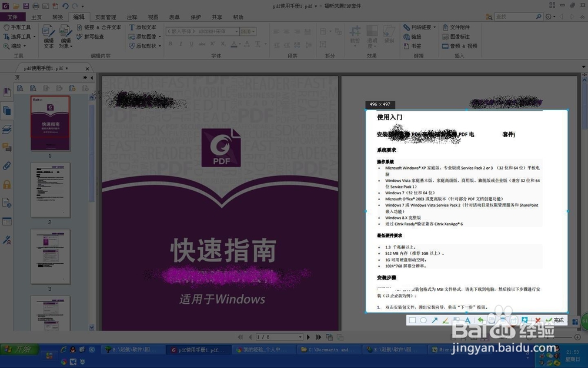Undo last annotation with green arrow icon
This screenshot has width=588, height=368.
(481, 320)
